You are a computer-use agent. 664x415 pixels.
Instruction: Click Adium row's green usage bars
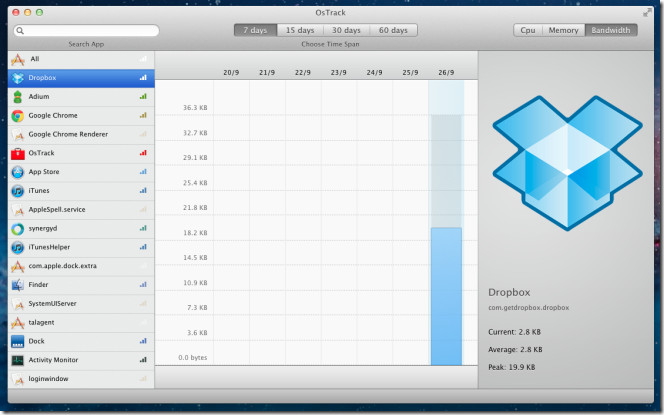point(143,96)
